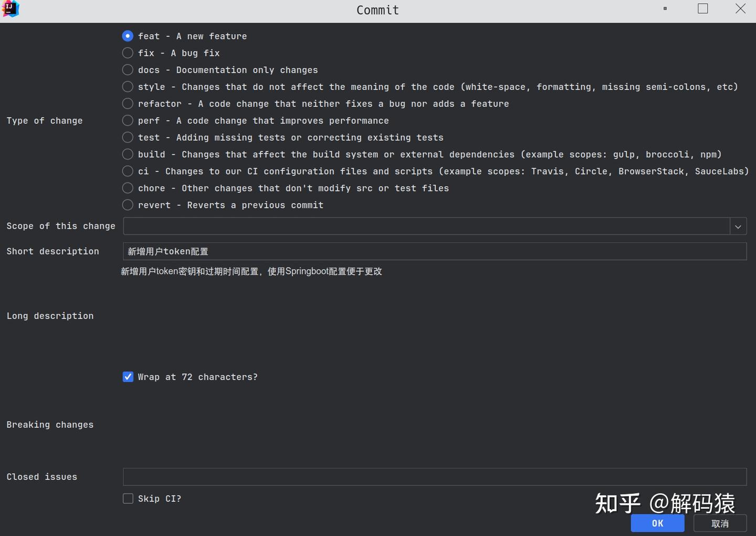Choose test change type radio
This screenshot has height=536, width=756.
tap(128, 137)
